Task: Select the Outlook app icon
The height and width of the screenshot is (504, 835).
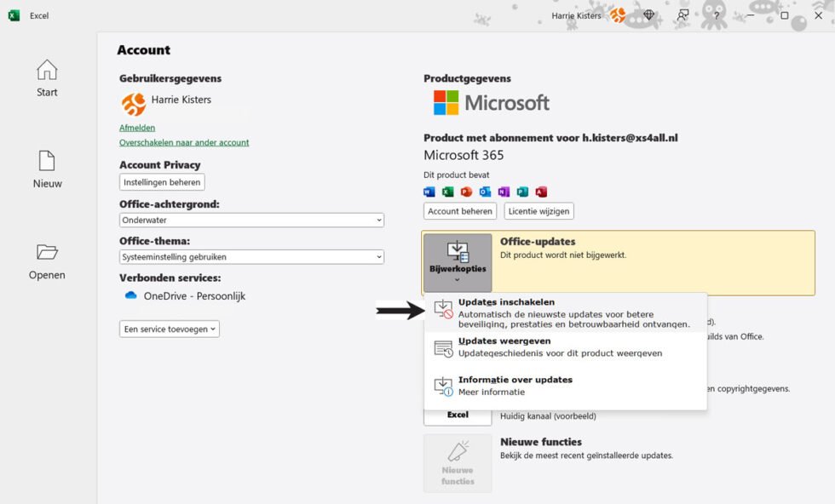Action: point(483,192)
